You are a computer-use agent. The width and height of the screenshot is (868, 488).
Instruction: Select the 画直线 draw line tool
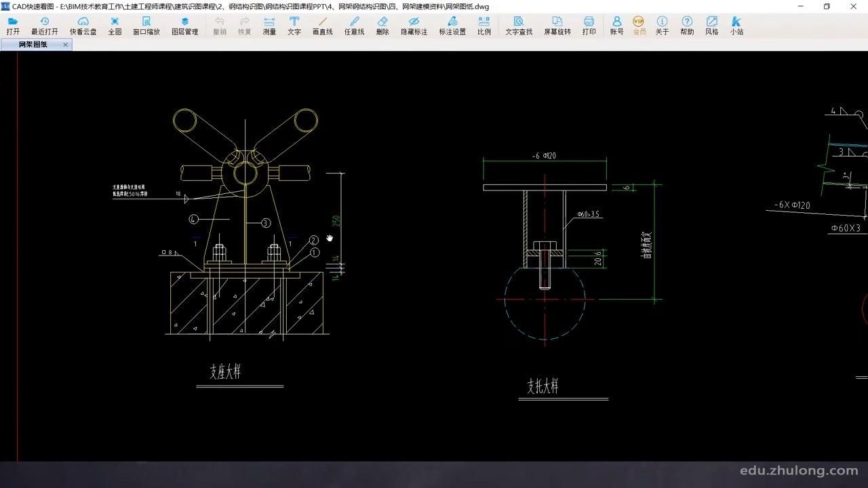point(323,26)
